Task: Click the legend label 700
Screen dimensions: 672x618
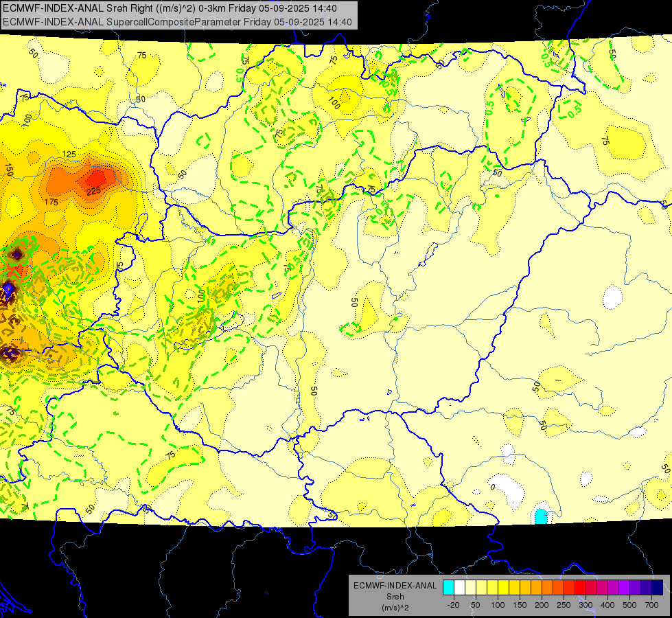Action: (651, 605)
